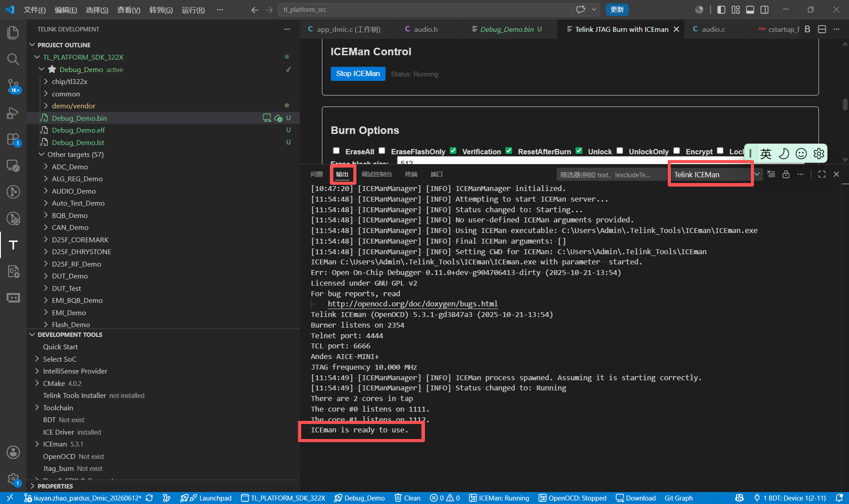This screenshot has width=849, height=504.
Task: Open the Telink ICEMan output channel dropdown
Action: (x=715, y=175)
